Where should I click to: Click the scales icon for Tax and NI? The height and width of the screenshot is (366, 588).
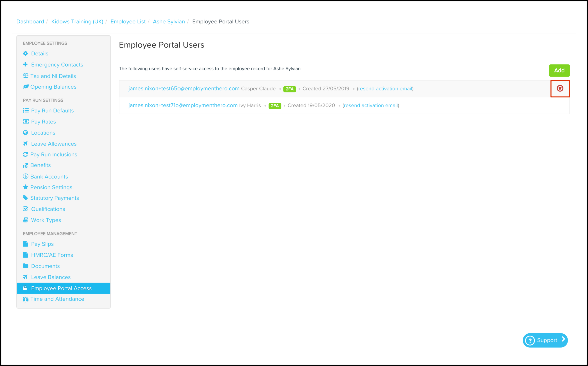tap(25, 76)
